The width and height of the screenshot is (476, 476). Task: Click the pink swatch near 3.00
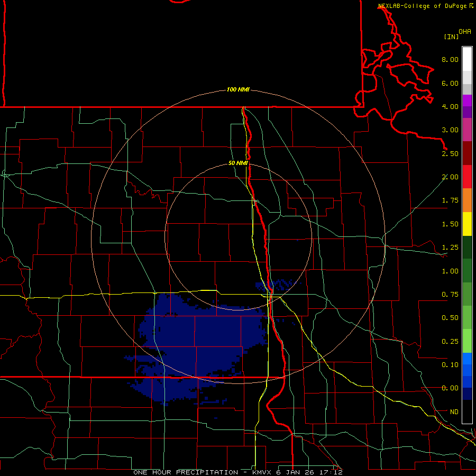[467, 130]
